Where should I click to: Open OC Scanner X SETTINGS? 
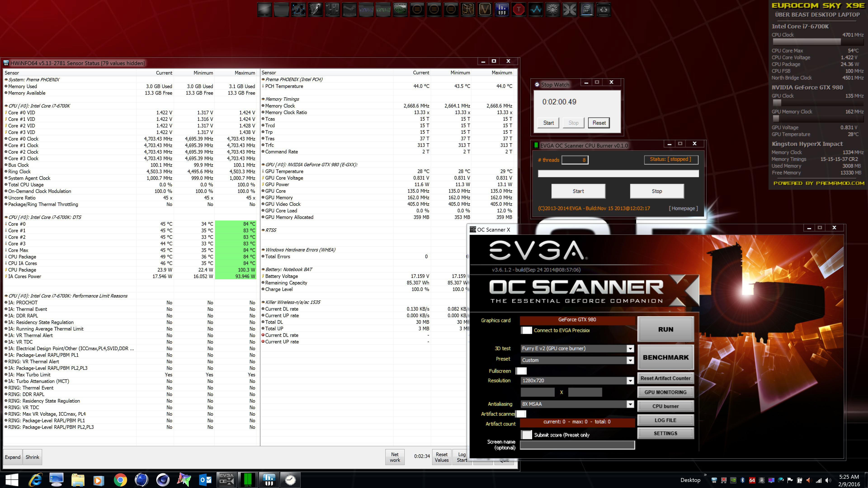coord(665,434)
